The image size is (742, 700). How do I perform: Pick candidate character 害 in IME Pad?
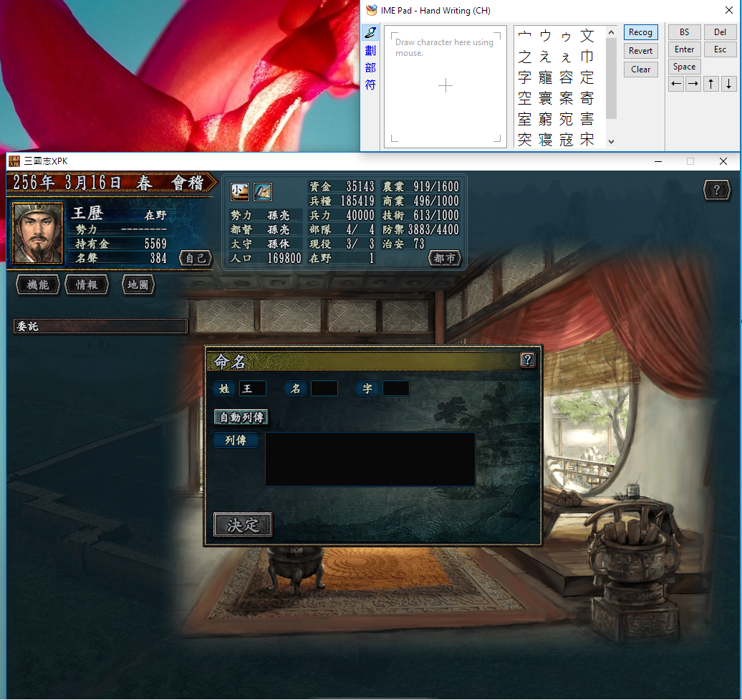tap(587, 119)
